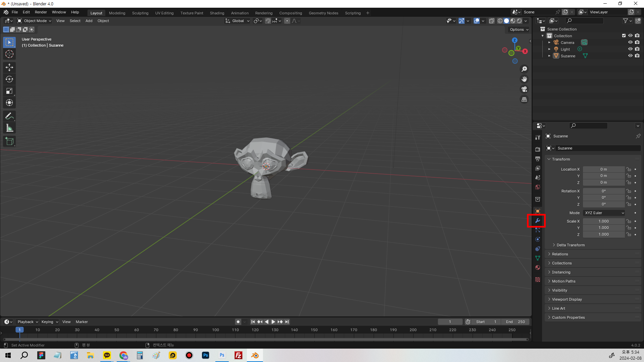The image size is (644, 362).
Task: Activate the Move tool
Action: 9,67
